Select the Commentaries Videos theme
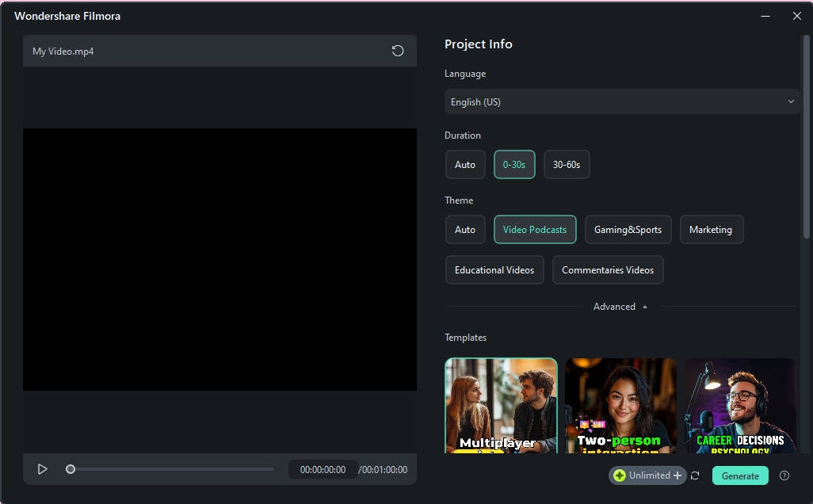813x504 pixels. pos(608,270)
